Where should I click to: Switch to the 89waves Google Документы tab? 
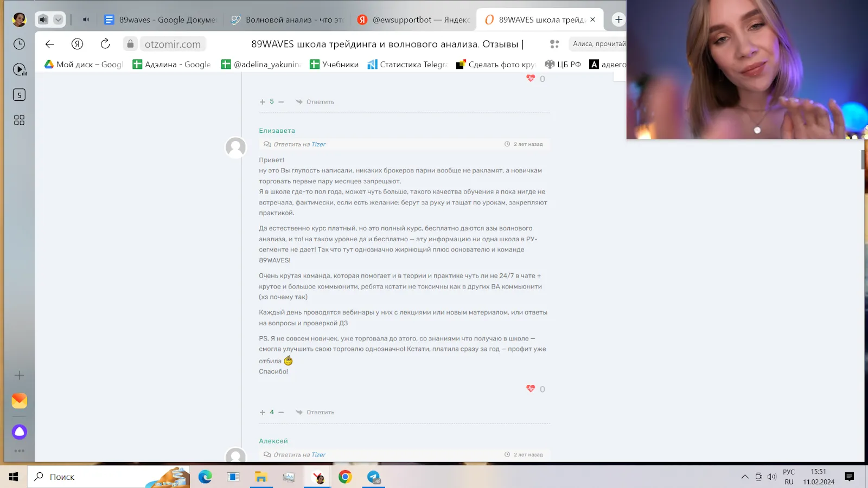[161, 20]
